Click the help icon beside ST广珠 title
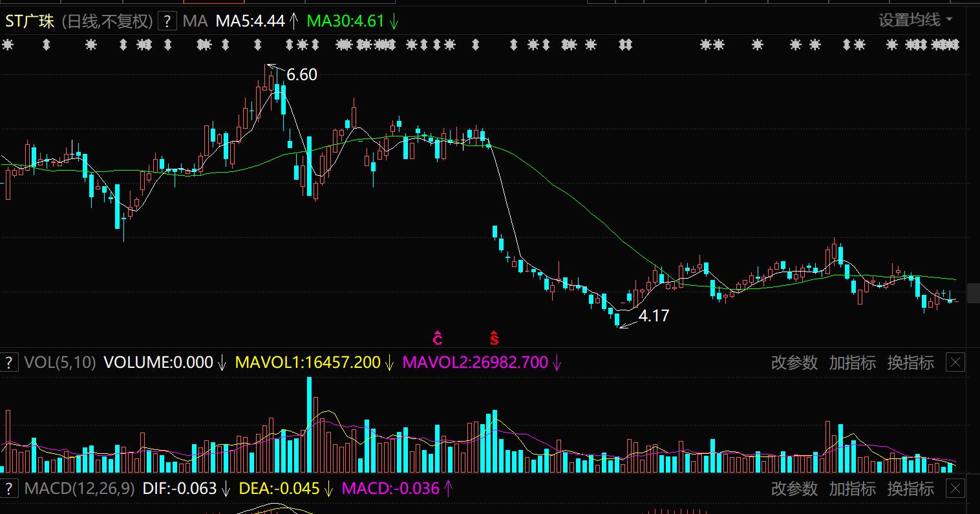Image resolution: width=980 pixels, height=514 pixels. click(x=167, y=21)
